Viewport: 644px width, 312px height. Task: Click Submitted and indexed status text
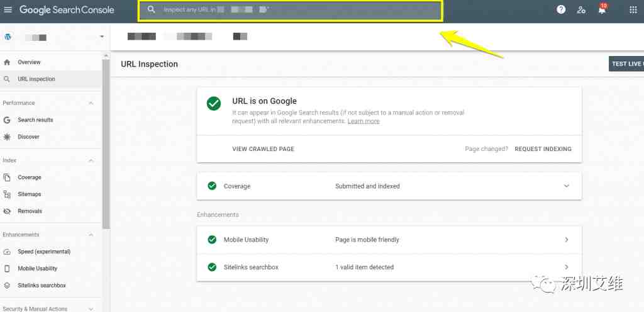367,186
